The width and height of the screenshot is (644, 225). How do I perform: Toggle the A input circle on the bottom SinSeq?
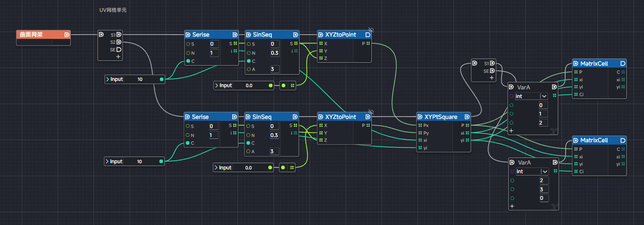(248, 152)
